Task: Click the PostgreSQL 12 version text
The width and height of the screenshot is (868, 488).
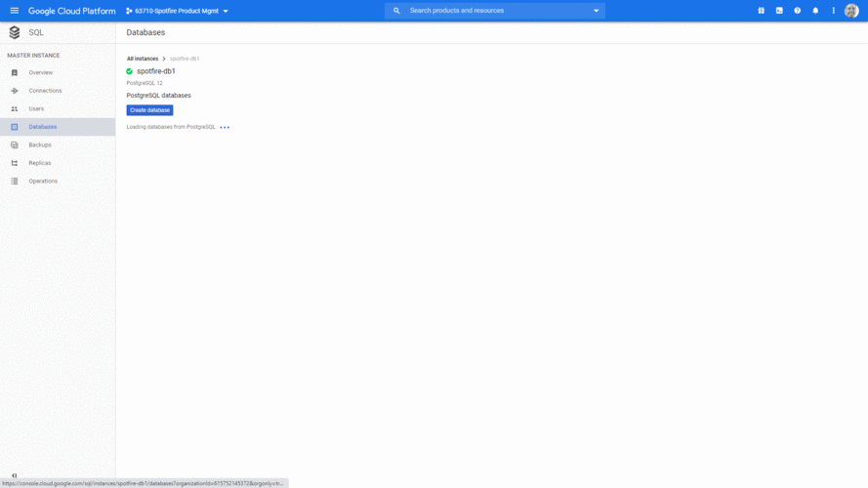Action: 145,83
